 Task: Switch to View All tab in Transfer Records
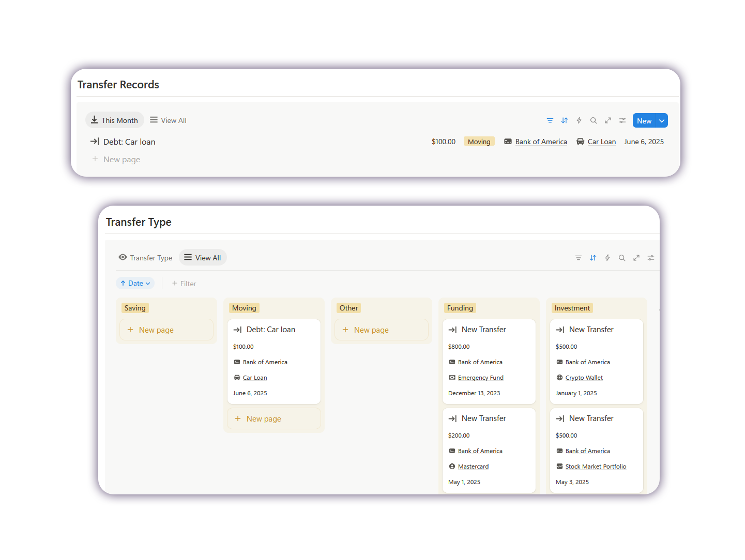point(168,120)
